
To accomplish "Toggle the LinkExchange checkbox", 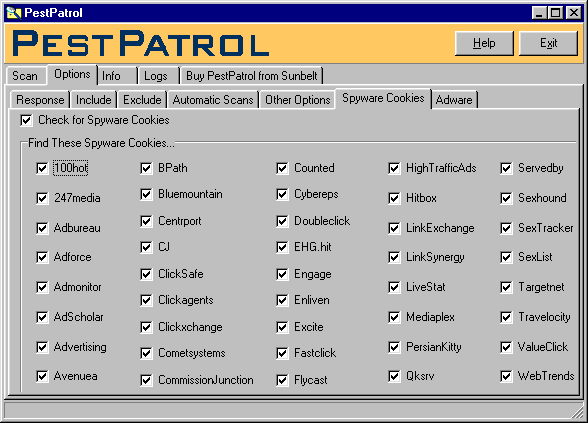I will (394, 228).
